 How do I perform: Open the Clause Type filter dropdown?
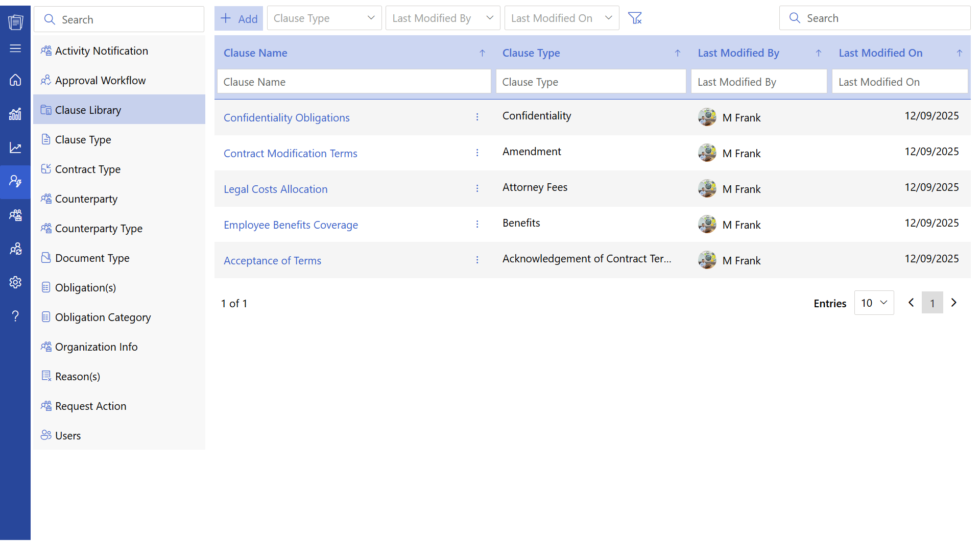tap(324, 18)
